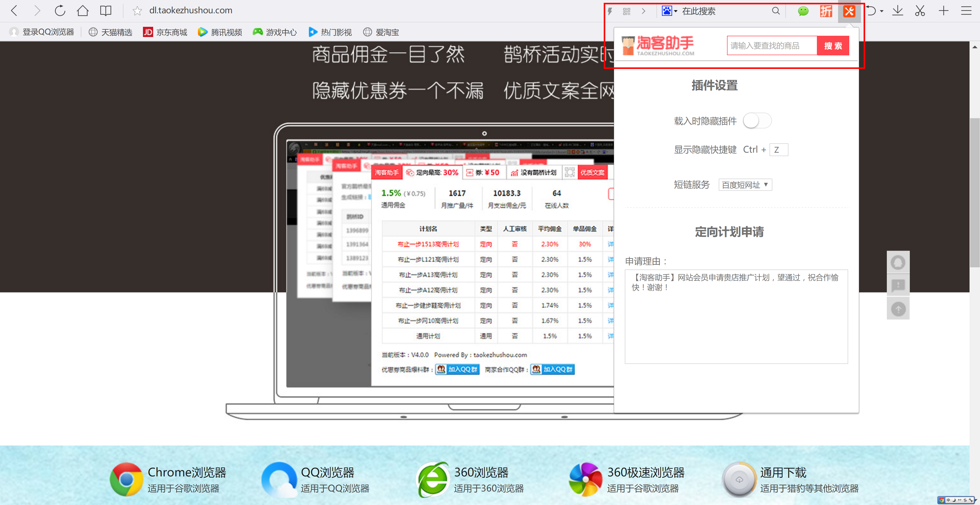Expand the 百度短网址 short link dropdown
Screen dimensions: 980x505
[745, 185]
